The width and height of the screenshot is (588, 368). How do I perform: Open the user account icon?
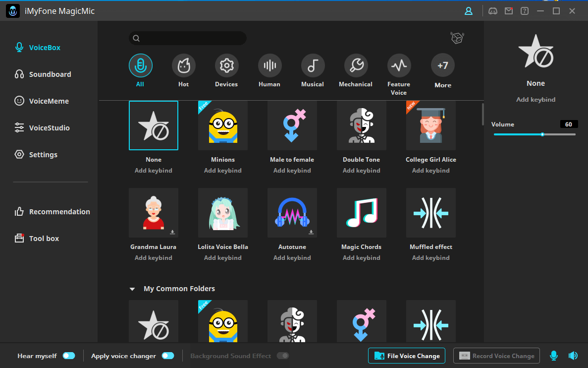coord(469,11)
